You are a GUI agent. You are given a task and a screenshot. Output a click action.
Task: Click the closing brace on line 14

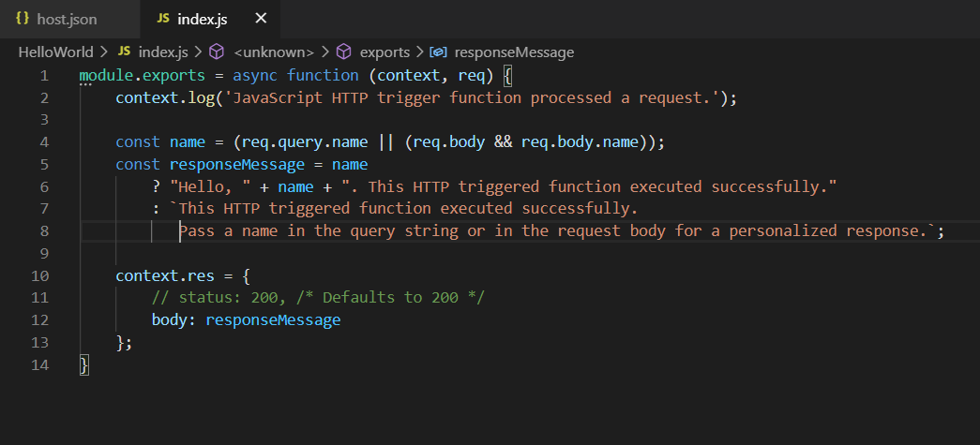point(84,364)
